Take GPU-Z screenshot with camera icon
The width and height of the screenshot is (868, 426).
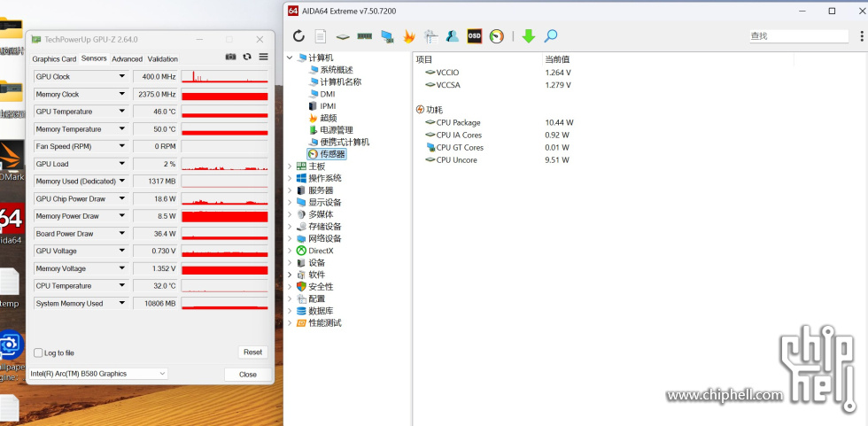pos(231,57)
